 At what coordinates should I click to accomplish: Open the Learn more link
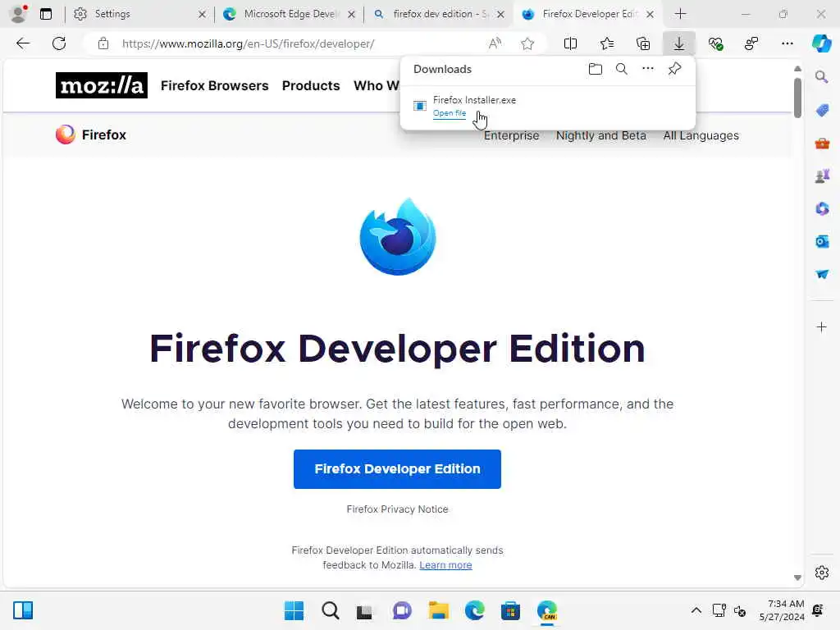point(445,564)
